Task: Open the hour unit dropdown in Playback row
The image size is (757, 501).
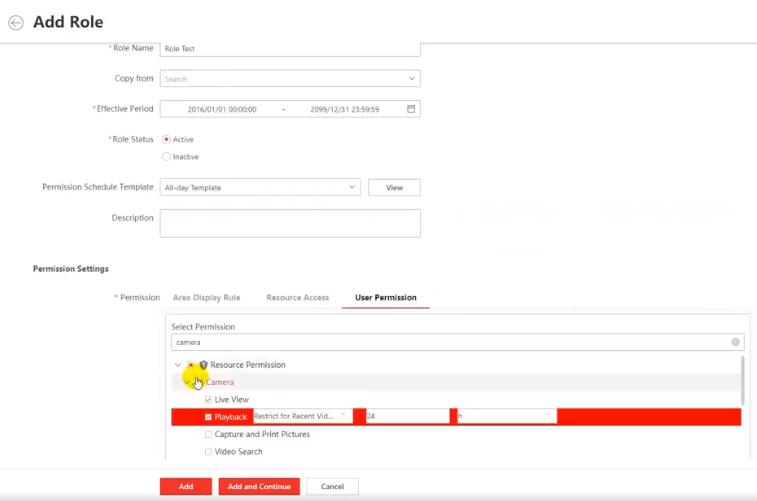Action: [506, 416]
